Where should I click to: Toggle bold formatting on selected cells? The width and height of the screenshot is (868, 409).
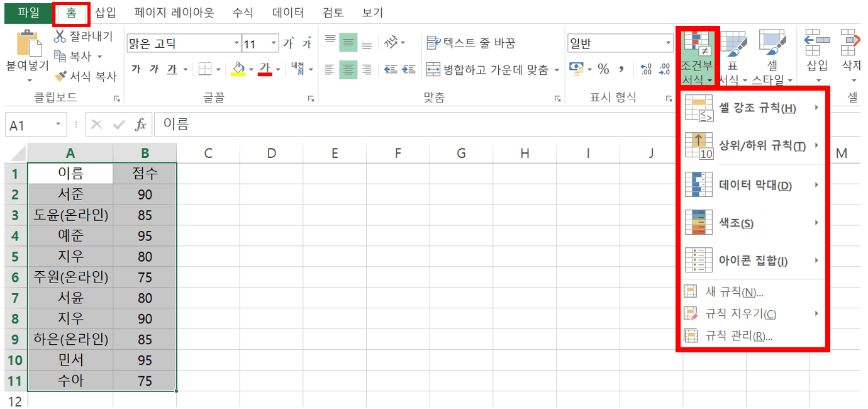(136, 69)
